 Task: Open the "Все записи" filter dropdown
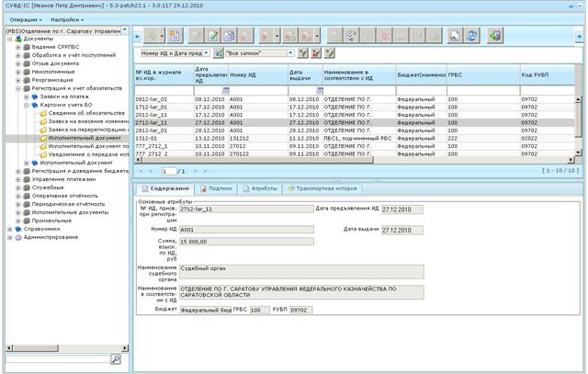click(x=290, y=53)
